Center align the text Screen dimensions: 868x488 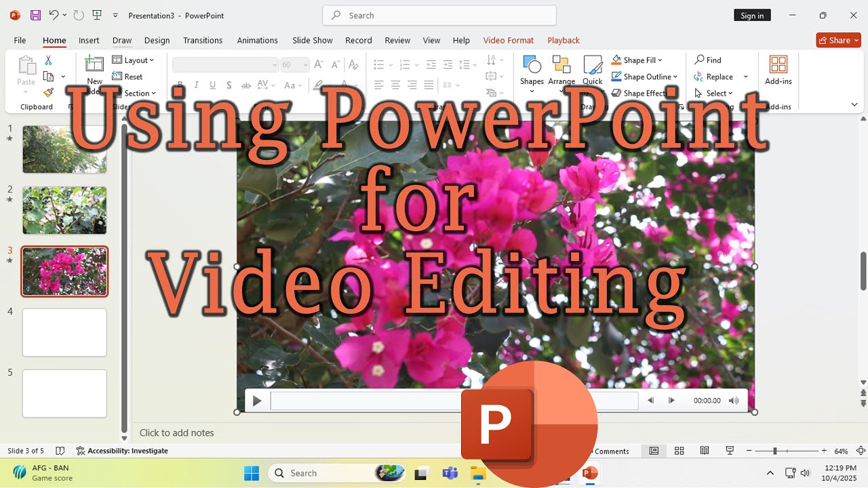(x=395, y=85)
